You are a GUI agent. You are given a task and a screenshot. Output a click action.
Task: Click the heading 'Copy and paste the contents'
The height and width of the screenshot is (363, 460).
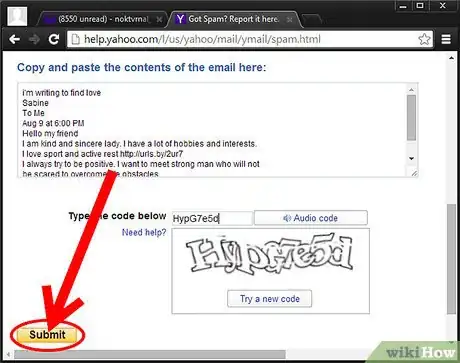coord(141,67)
